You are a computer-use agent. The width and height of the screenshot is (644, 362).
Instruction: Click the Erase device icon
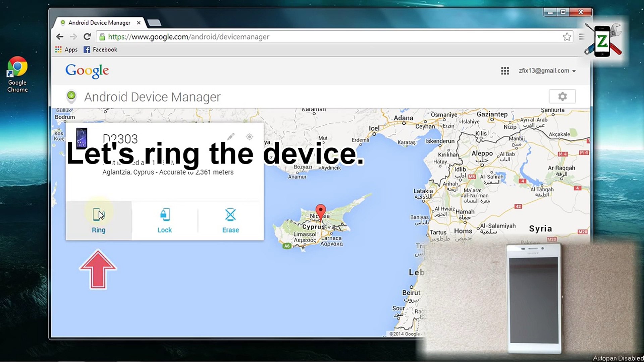tap(230, 215)
